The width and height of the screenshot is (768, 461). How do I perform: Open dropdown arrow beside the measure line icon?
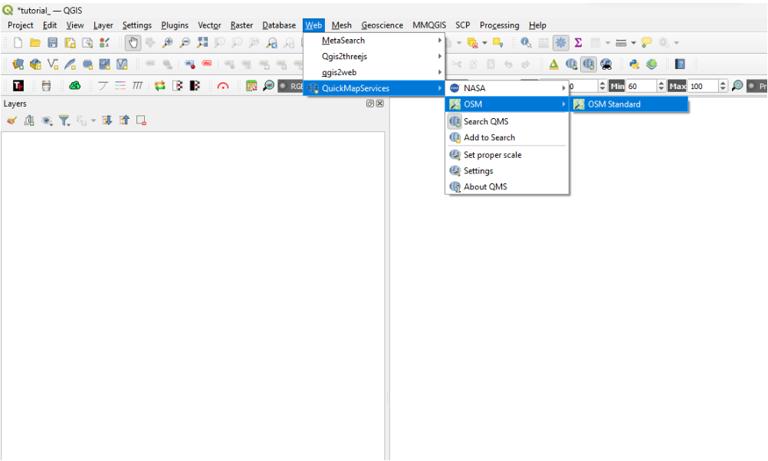[633, 43]
